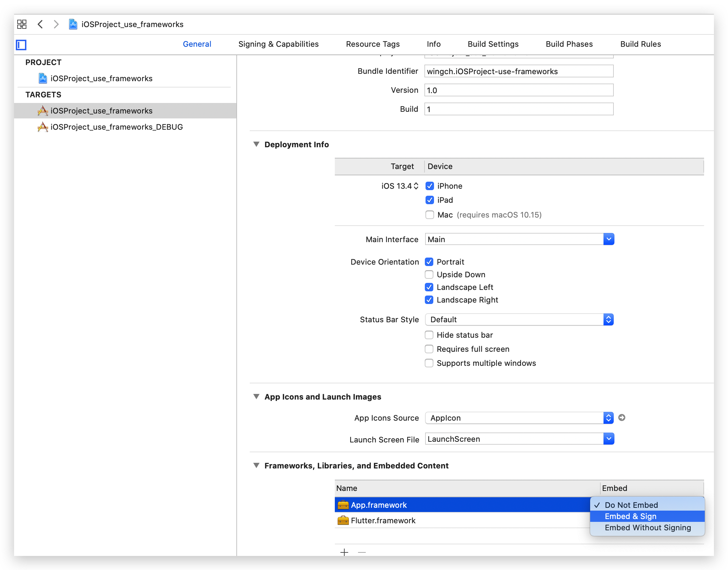Switch to Signing & Capabilities tab
728x570 pixels.
coord(279,44)
